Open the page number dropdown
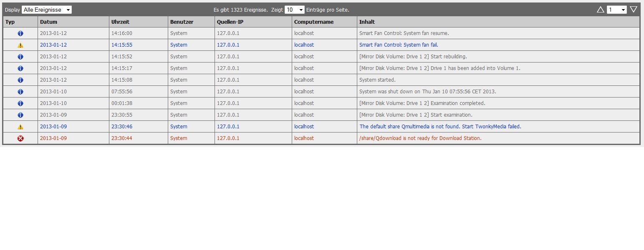Image resolution: width=644 pixels, height=250 pixels. (616, 10)
